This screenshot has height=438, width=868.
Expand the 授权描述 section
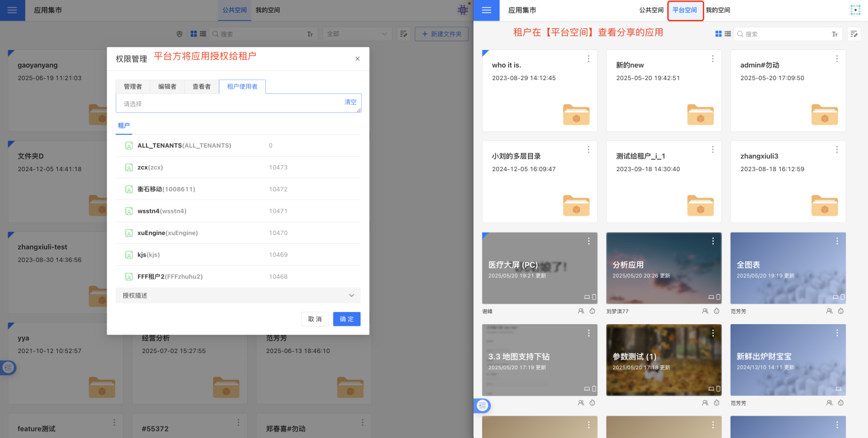pyautogui.click(x=237, y=295)
